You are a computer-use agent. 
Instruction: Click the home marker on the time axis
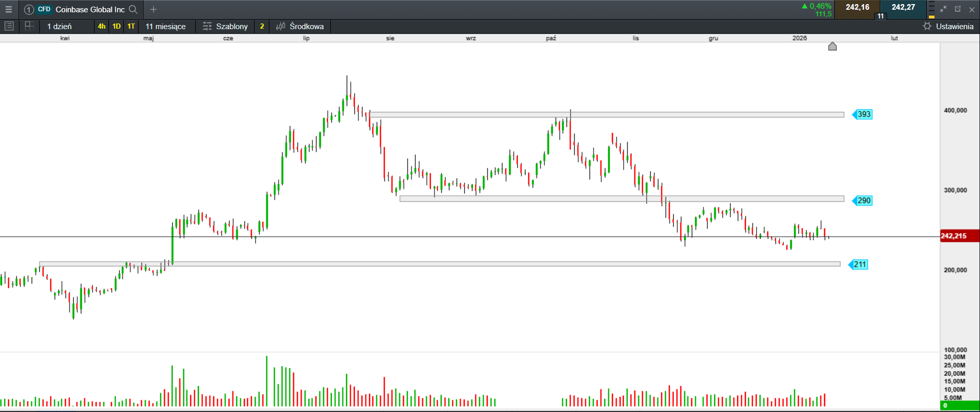[832, 47]
